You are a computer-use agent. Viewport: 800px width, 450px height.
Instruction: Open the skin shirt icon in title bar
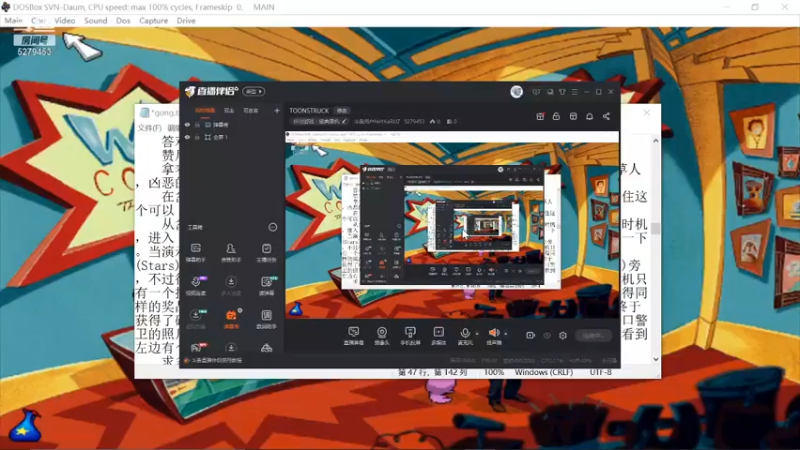tap(562, 92)
